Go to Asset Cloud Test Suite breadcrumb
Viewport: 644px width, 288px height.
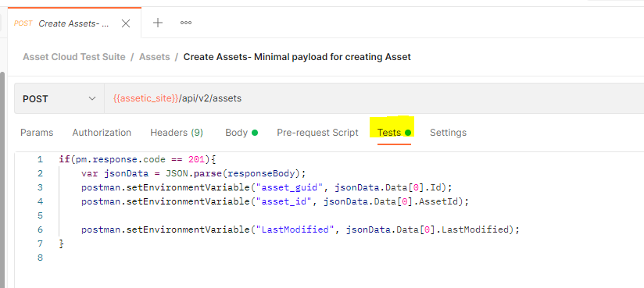[74, 57]
